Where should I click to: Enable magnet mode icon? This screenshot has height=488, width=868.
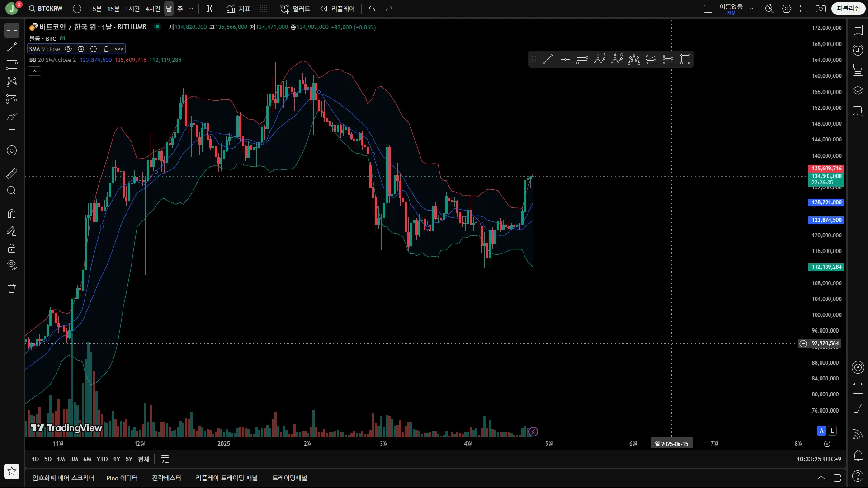[12, 214]
